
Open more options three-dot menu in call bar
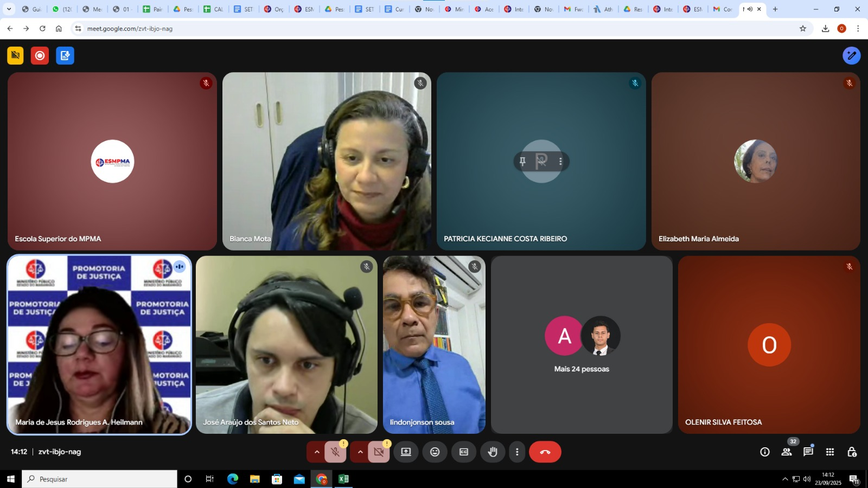[x=517, y=452]
